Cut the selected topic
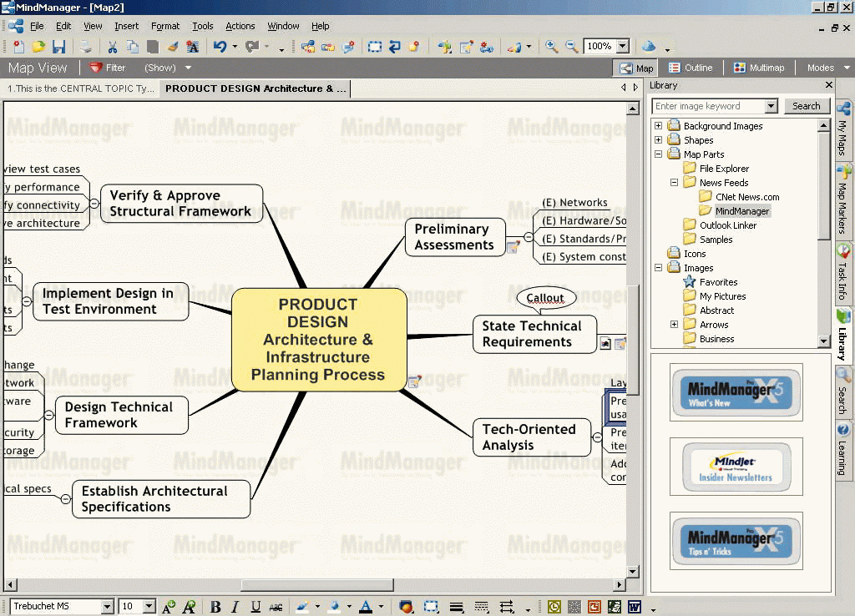The height and width of the screenshot is (616, 855). [x=113, y=47]
